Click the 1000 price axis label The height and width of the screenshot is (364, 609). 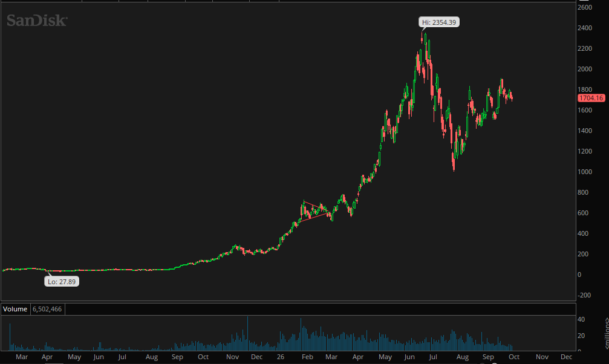point(585,172)
